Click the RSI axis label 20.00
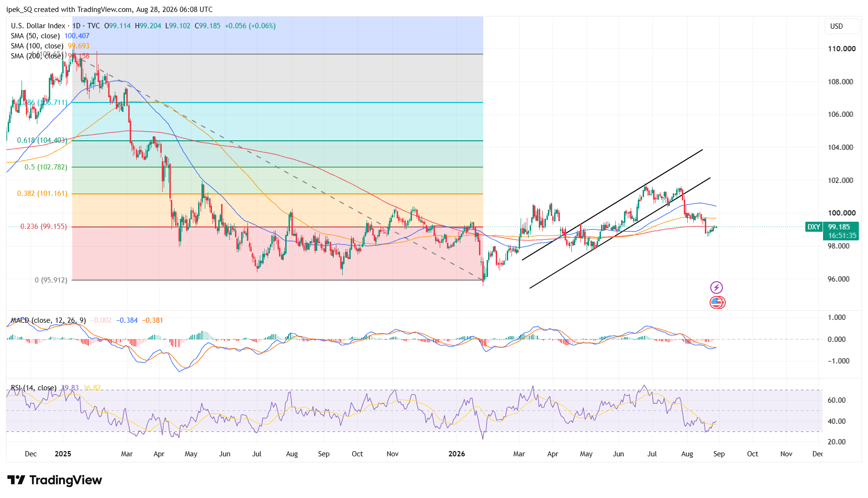868x498 pixels. 837,442
